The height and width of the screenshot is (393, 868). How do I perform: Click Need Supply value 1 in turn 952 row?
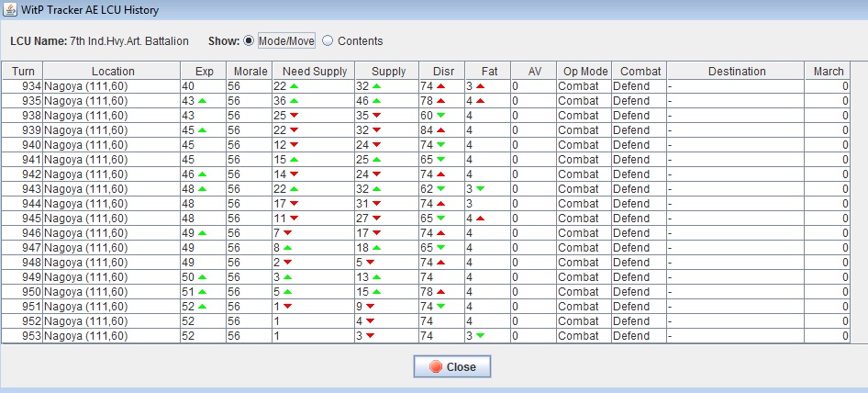(x=276, y=321)
